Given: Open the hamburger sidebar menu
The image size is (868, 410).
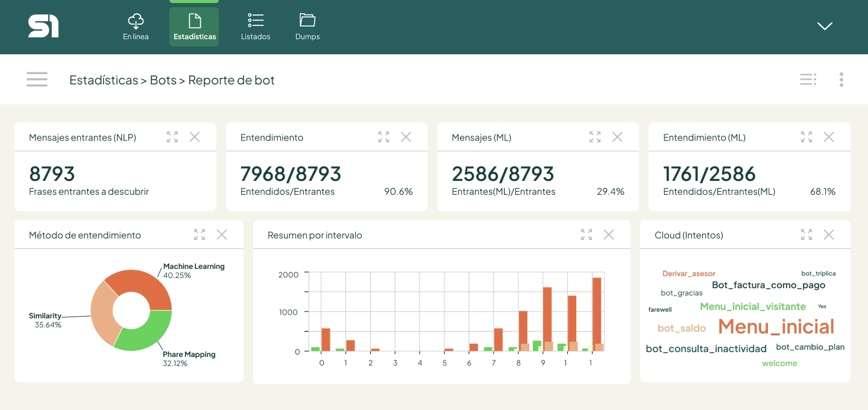Looking at the screenshot, I should click(37, 80).
